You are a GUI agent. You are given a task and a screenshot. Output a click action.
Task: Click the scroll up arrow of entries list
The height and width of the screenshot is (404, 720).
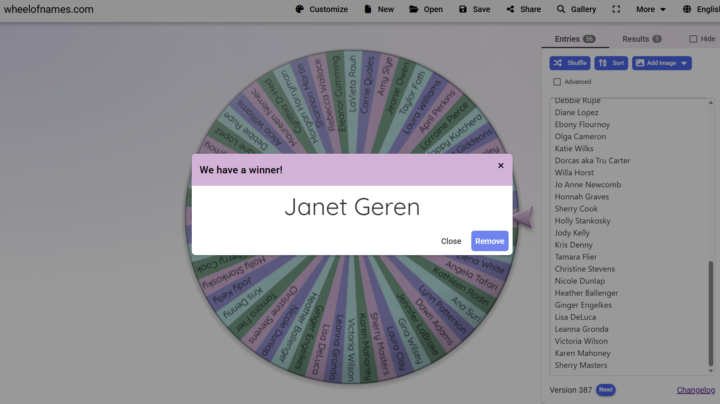(711, 102)
